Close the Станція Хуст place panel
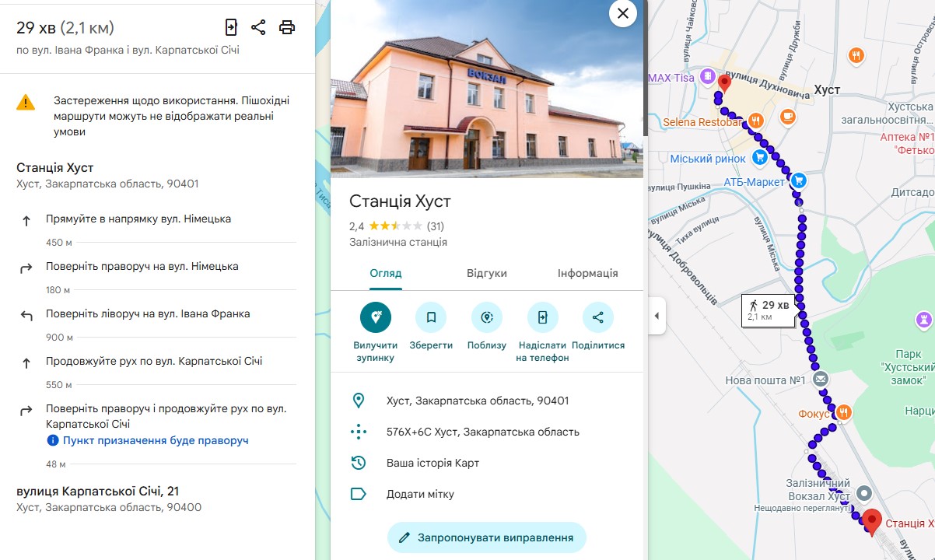The image size is (935, 560). coord(623,13)
